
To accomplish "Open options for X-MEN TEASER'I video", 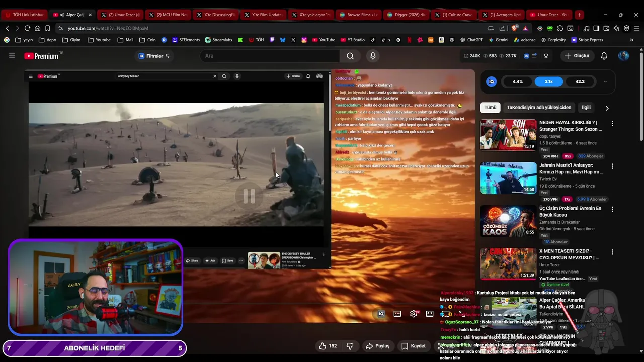I will point(612,252).
